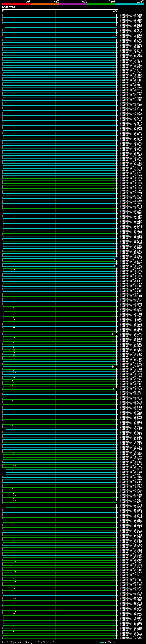Open the UniRef100_P93306 hit entry
Viewport: 146px width, 644px height.
(131, 45)
